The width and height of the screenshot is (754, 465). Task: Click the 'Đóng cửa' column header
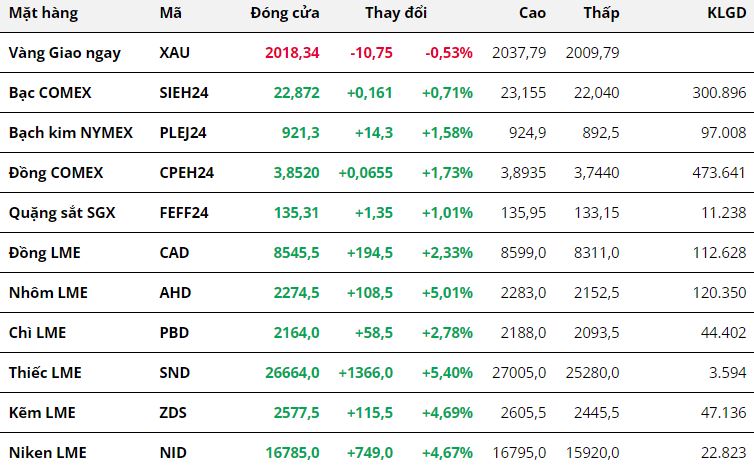coord(283,13)
